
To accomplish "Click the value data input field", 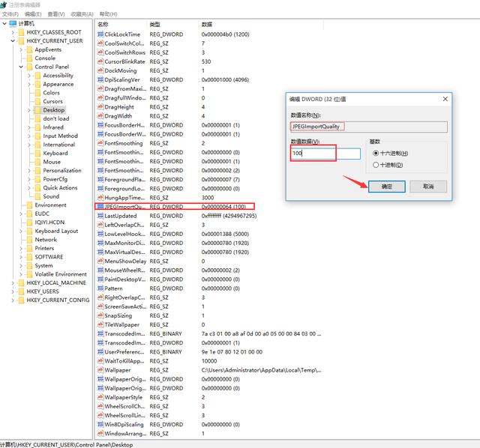I will tap(325, 154).
